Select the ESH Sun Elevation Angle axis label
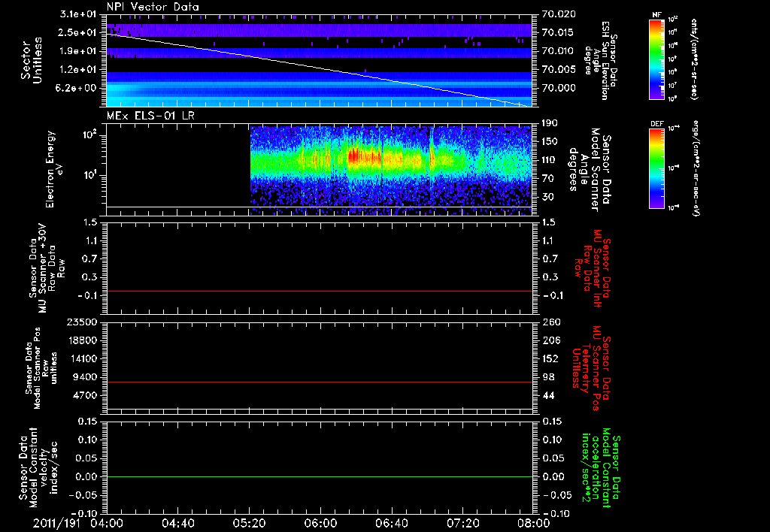 click(x=603, y=56)
